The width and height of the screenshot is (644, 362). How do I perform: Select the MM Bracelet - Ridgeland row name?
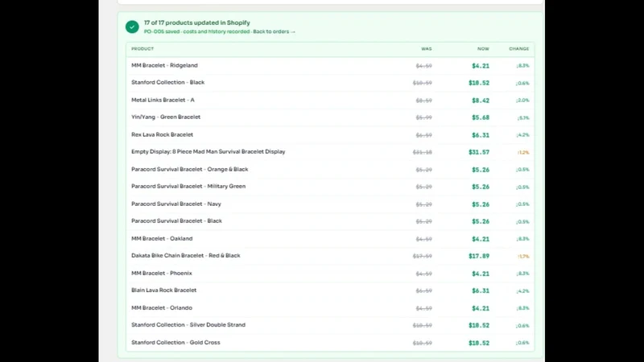[x=164, y=65]
